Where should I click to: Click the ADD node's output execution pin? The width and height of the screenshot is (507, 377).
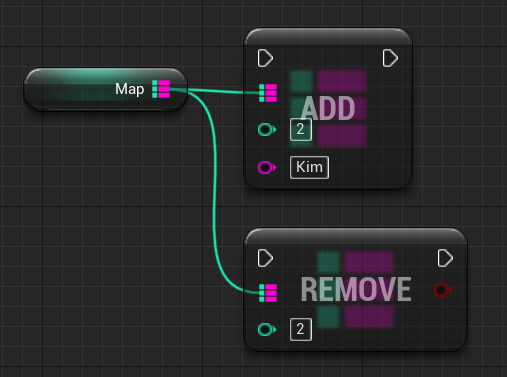390,58
